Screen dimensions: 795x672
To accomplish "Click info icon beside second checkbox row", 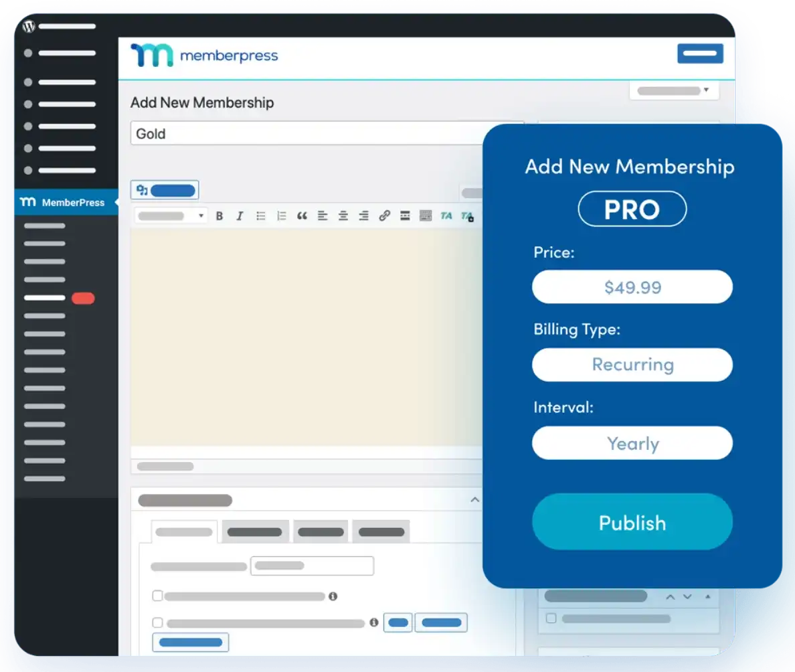I will point(374,622).
